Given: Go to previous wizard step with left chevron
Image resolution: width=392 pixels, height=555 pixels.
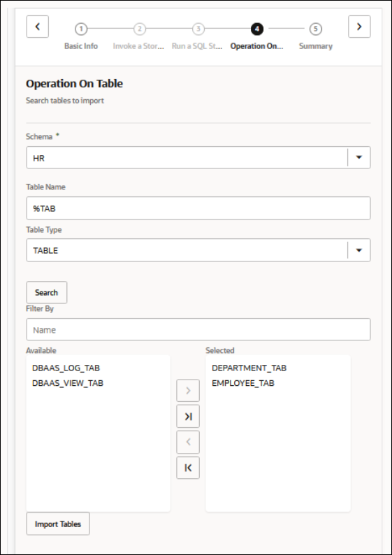Looking at the screenshot, I should tap(37, 27).
